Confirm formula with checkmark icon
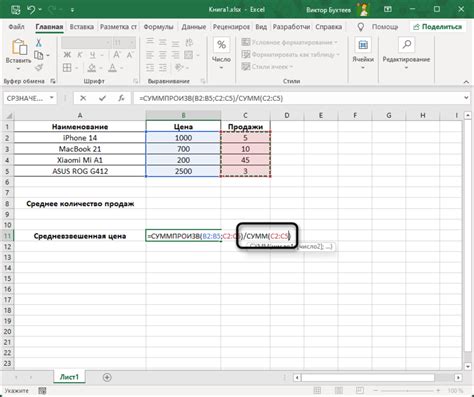Viewport: 474px width, 397px height. point(102,98)
